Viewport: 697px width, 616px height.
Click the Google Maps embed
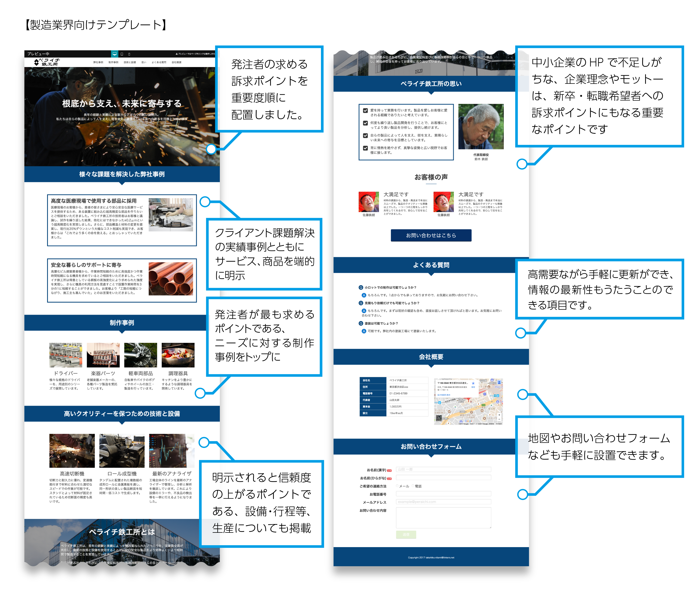[x=469, y=401]
